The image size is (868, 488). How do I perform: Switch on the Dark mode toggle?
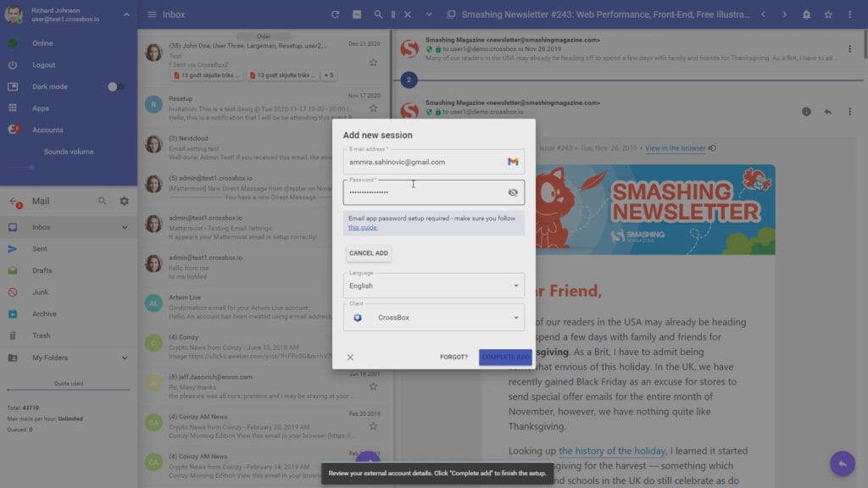pyautogui.click(x=116, y=86)
